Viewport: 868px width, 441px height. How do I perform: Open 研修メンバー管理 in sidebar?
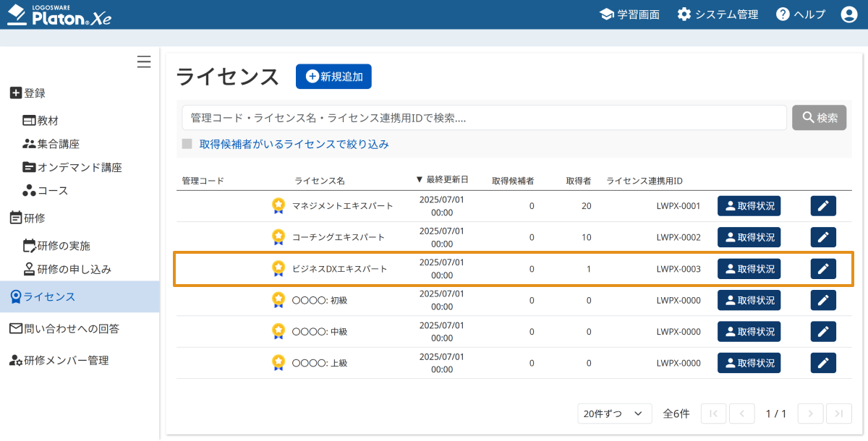click(59, 360)
